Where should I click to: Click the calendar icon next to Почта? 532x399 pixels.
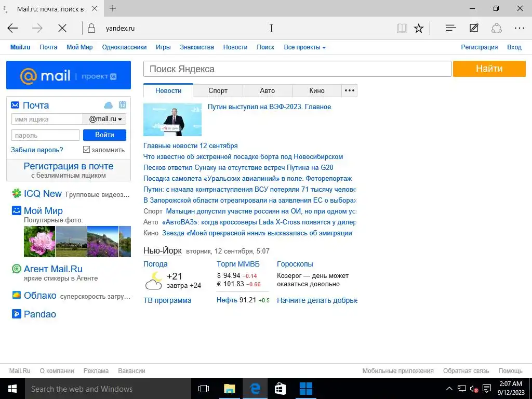[123, 105]
